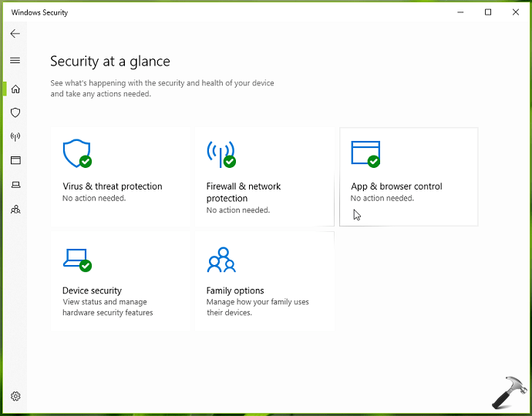Open App & browser control sidebar icon
The image size is (532, 416).
(15, 160)
